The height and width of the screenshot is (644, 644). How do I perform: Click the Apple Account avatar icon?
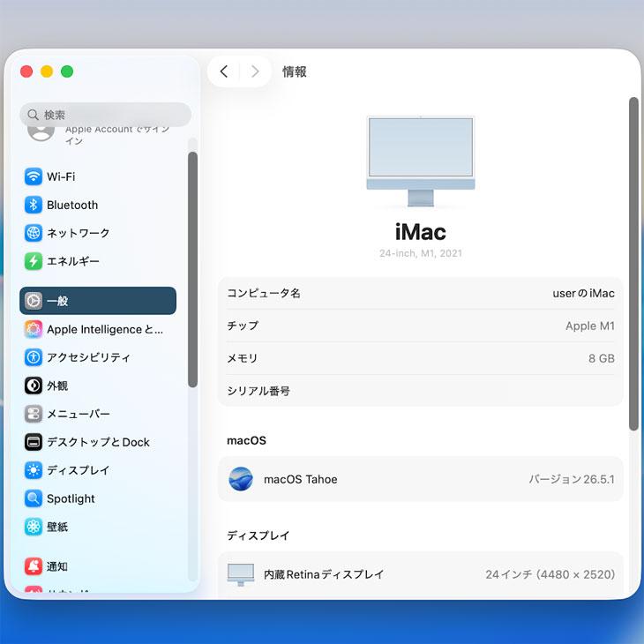pyautogui.click(x=41, y=133)
